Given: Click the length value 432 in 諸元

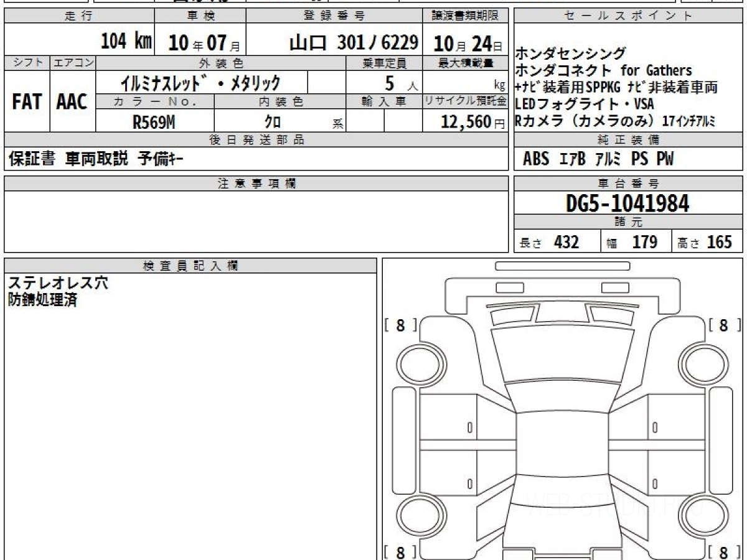Looking at the screenshot, I should pyautogui.click(x=566, y=242).
